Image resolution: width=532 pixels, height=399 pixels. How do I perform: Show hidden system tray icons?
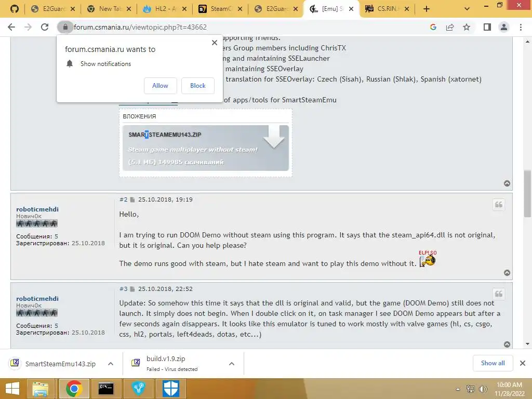pos(458,389)
